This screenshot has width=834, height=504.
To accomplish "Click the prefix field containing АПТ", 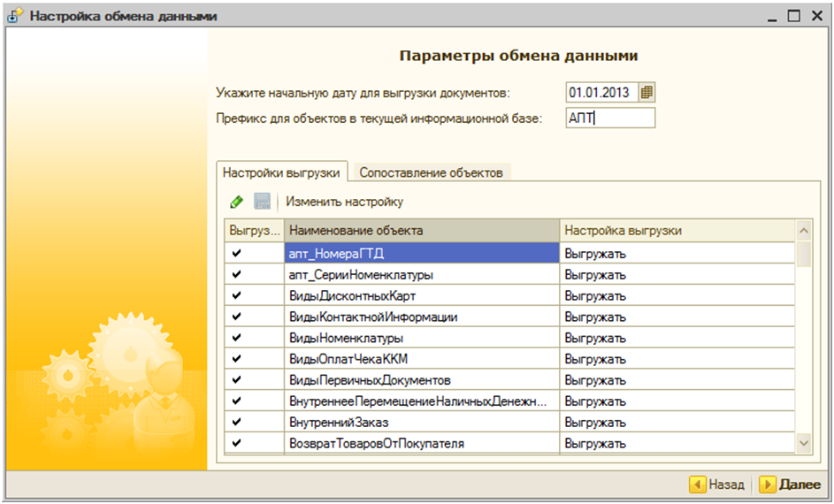I will click(609, 118).
